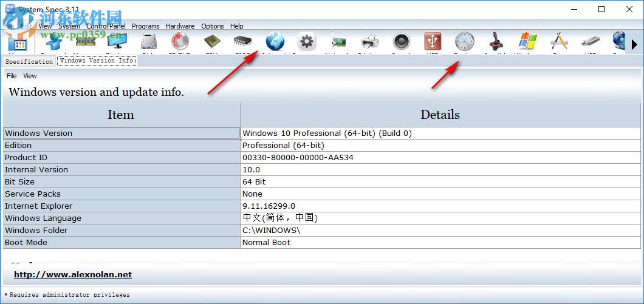Open the Display monitor toolbar icon

[117, 42]
